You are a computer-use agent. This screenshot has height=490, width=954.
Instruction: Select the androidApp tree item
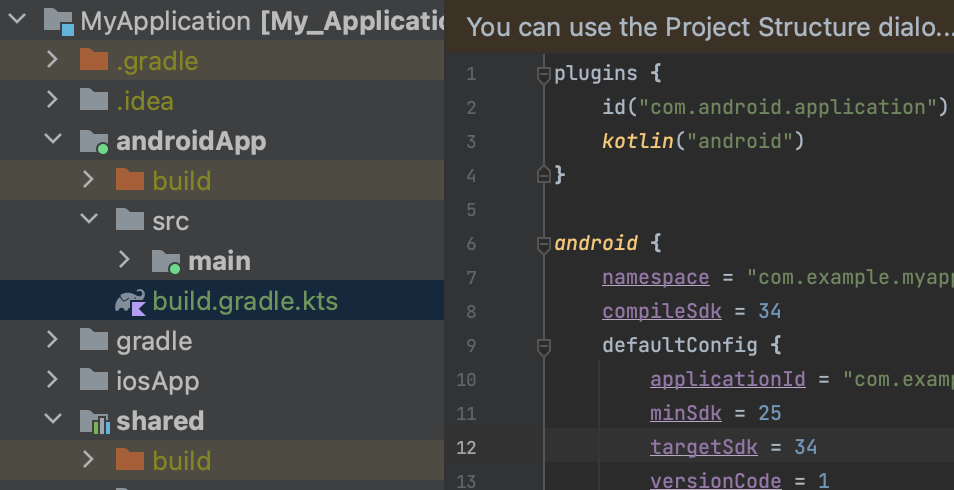pos(222,140)
